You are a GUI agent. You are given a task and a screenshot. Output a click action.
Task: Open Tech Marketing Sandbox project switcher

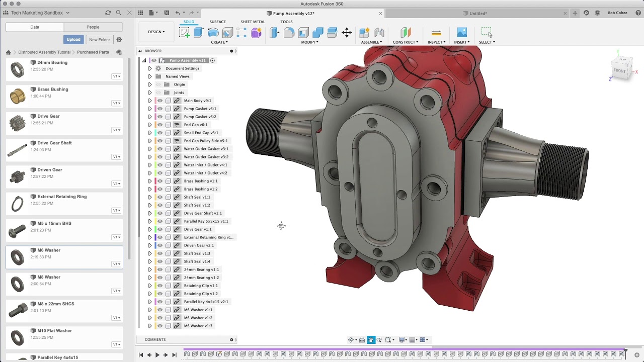[40, 13]
